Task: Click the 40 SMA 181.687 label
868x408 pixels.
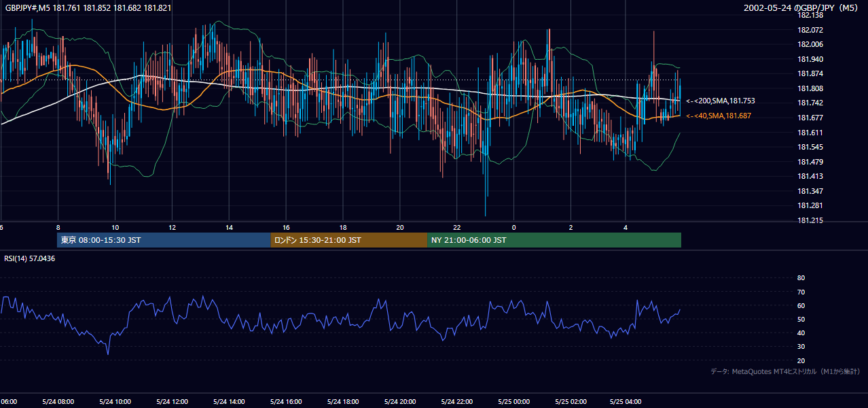Action: [x=718, y=116]
